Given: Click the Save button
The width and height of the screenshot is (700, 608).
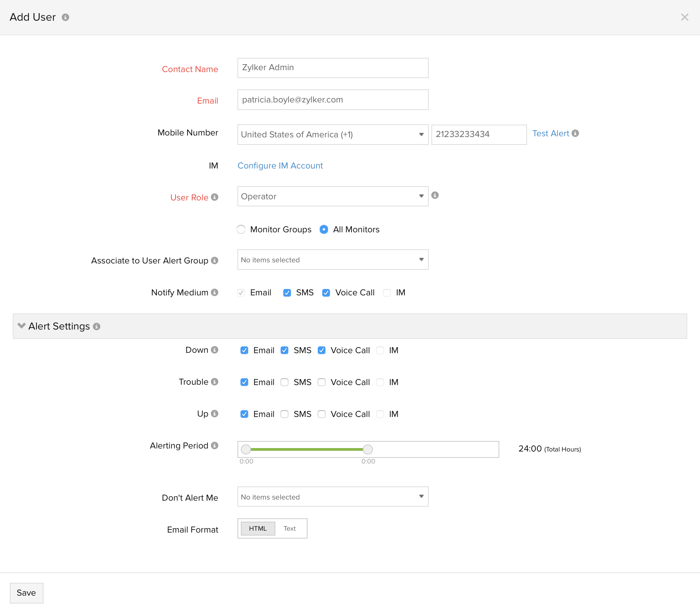Looking at the screenshot, I should tap(26, 593).
